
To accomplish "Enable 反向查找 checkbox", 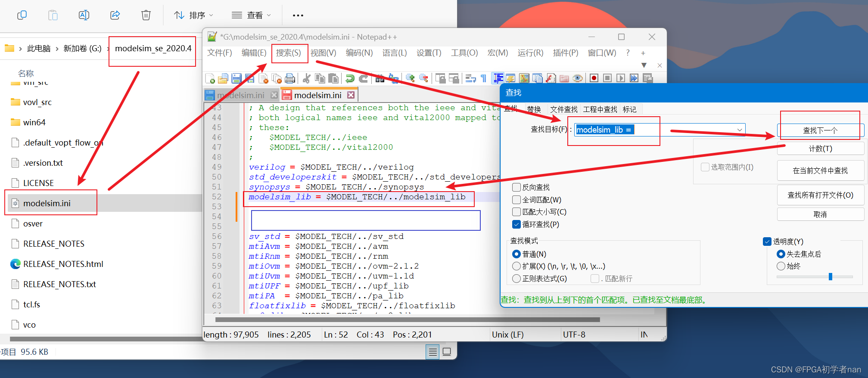I will 516,187.
